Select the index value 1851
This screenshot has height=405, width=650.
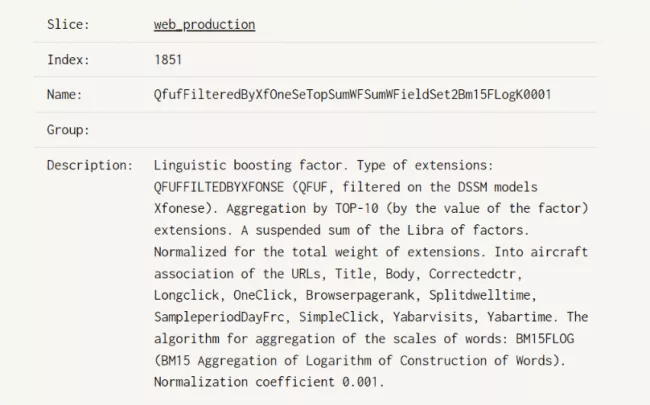pyautogui.click(x=168, y=59)
